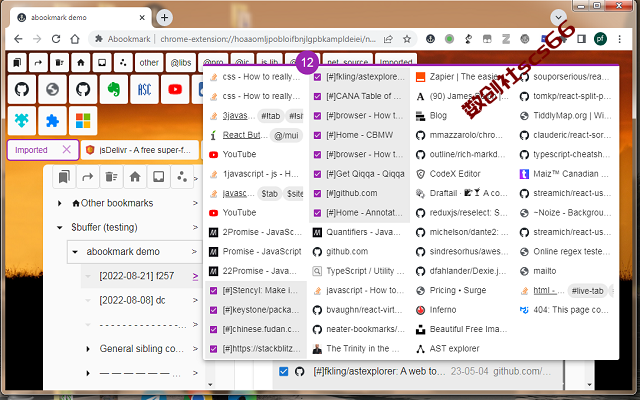640x400 pixels.
Task: Uncheck the [#]github.com item
Action: tap(318, 193)
